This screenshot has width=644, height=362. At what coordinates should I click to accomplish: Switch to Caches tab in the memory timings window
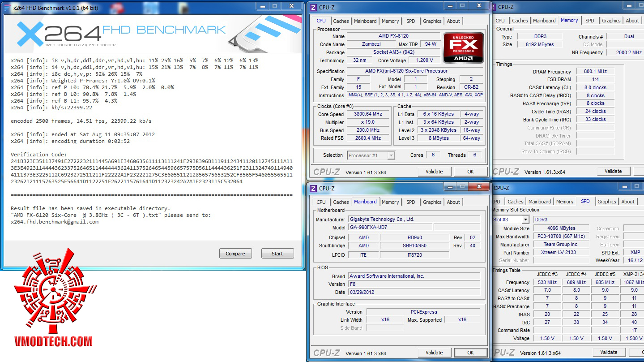tap(520, 21)
